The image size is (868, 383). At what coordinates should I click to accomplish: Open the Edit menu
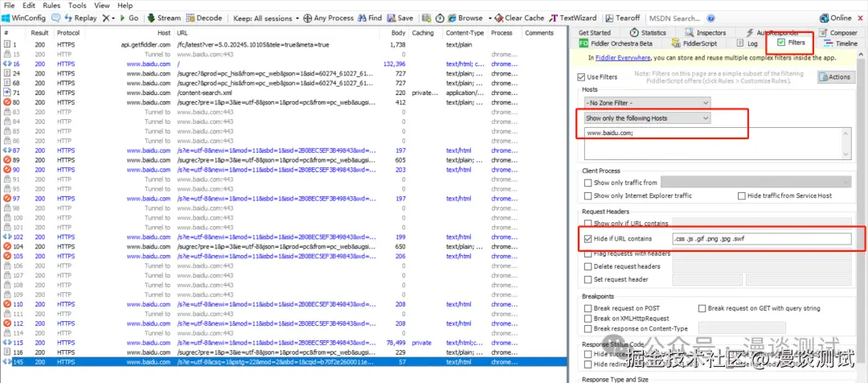click(29, 6)
